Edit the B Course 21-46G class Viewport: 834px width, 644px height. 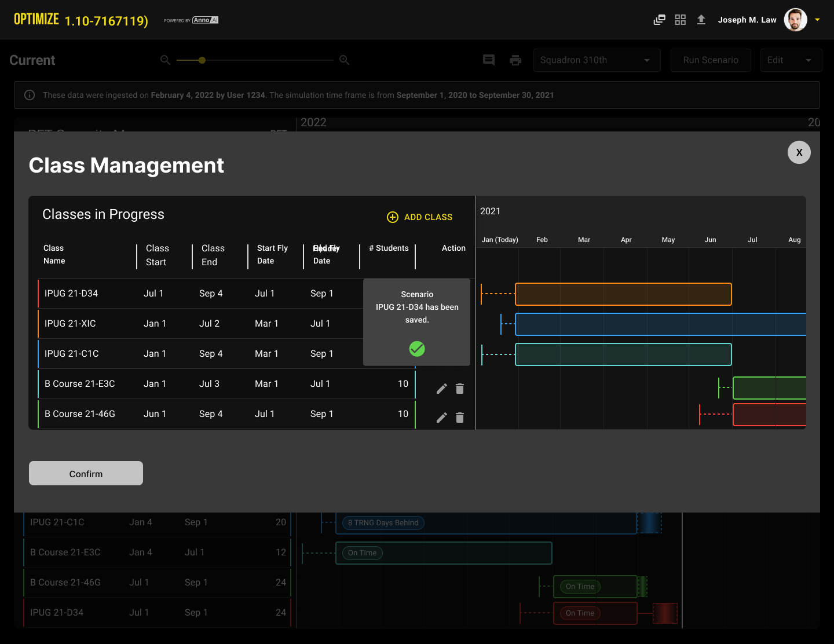(441, 418)
